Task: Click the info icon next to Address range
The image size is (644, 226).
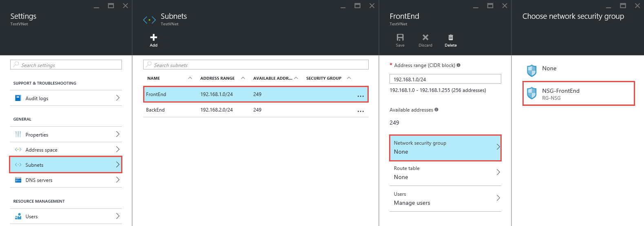Action: point(458,65)
